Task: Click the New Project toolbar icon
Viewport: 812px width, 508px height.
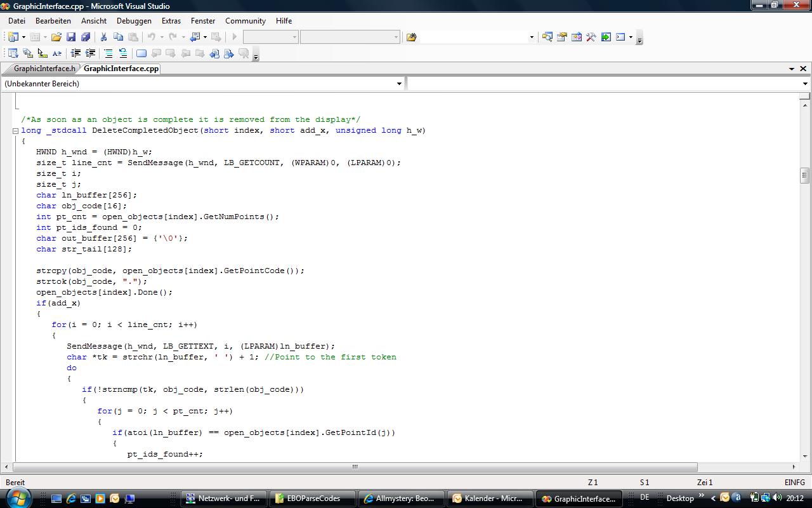Action: [13, 37]
